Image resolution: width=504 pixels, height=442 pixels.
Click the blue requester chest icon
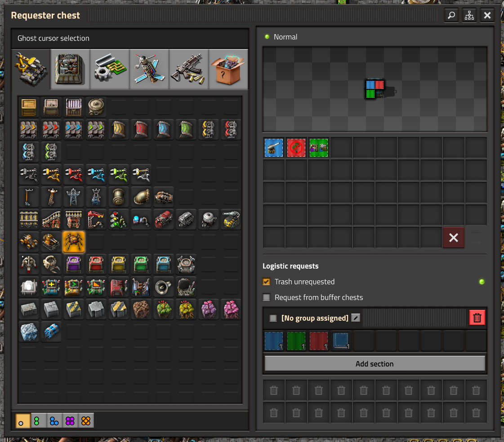point(163,264)
